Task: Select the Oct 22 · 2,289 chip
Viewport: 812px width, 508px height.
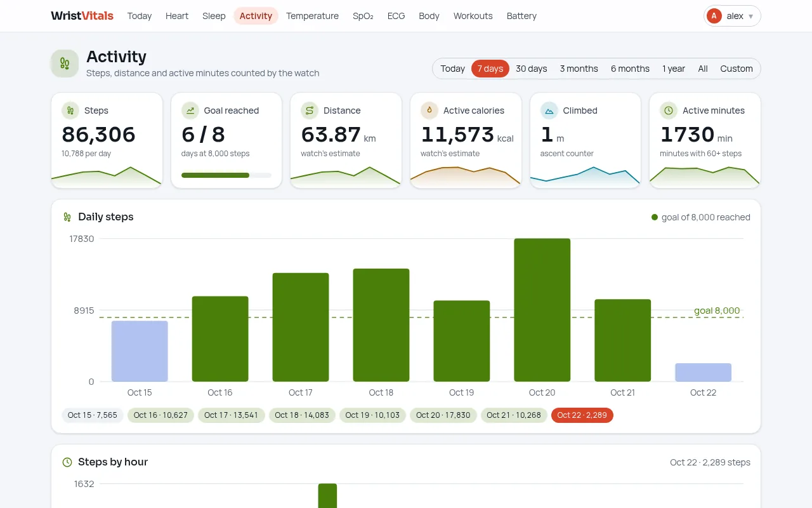Action: coord(582,415)
